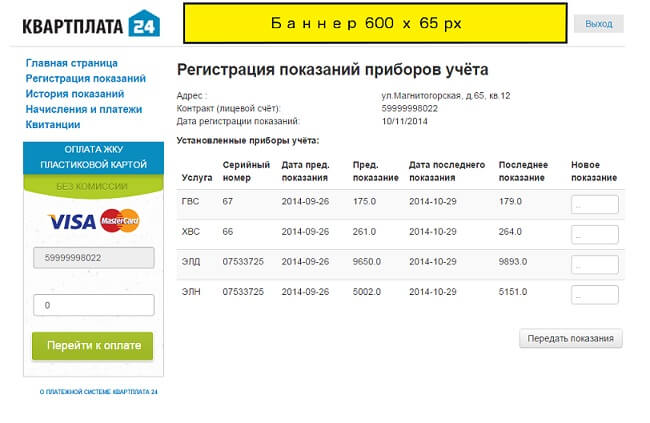The width and height of the screenshot is (650, 423).
Task: Click the Выход logout button
Action: coord(599,24)
